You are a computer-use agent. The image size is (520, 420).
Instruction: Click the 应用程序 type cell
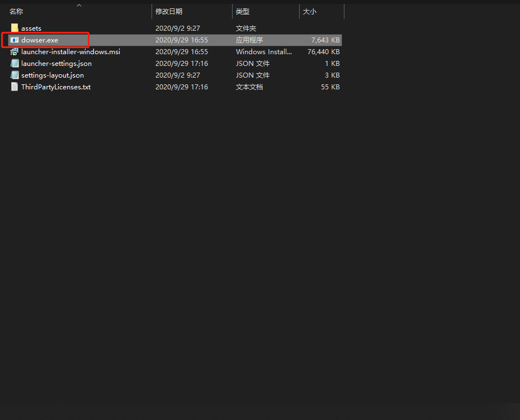(249, 40)
